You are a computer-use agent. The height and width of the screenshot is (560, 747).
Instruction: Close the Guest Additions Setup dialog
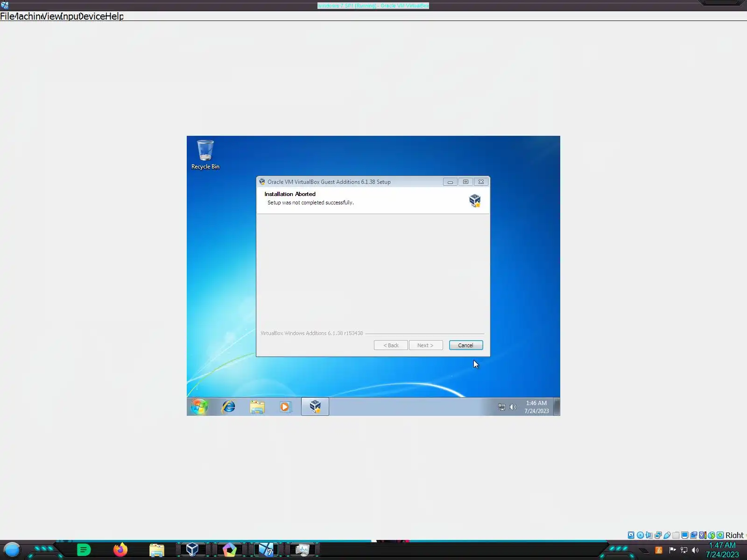[481, 182]
